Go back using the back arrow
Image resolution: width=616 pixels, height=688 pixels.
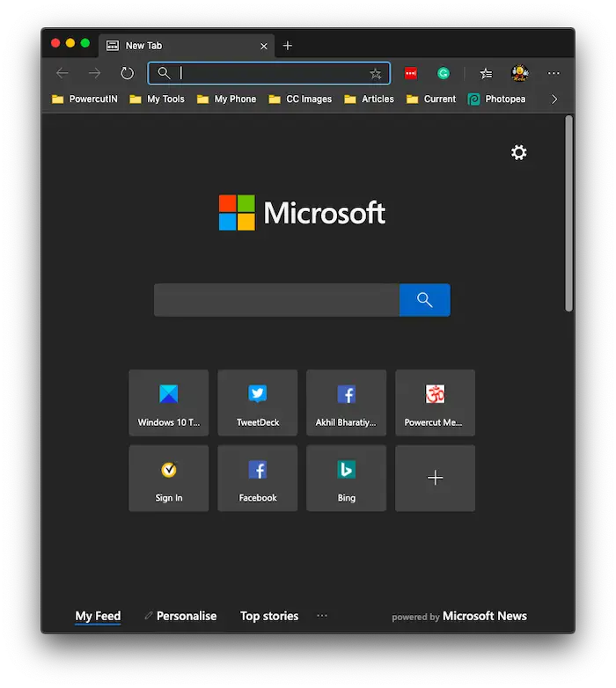pyautogui.click(x=62, y=73)
